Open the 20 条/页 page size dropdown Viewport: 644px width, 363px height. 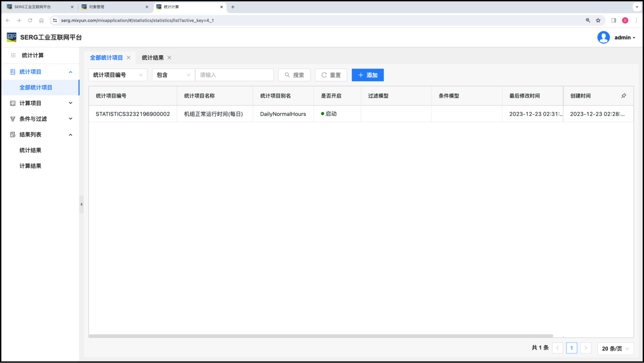coord(616,348)
